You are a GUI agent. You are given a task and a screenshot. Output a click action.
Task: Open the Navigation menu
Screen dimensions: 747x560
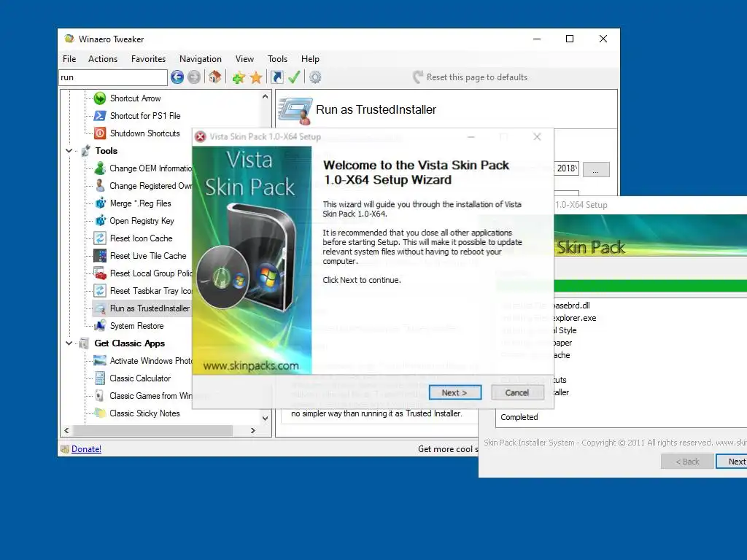pyautogui.click(x=200, y=58)
